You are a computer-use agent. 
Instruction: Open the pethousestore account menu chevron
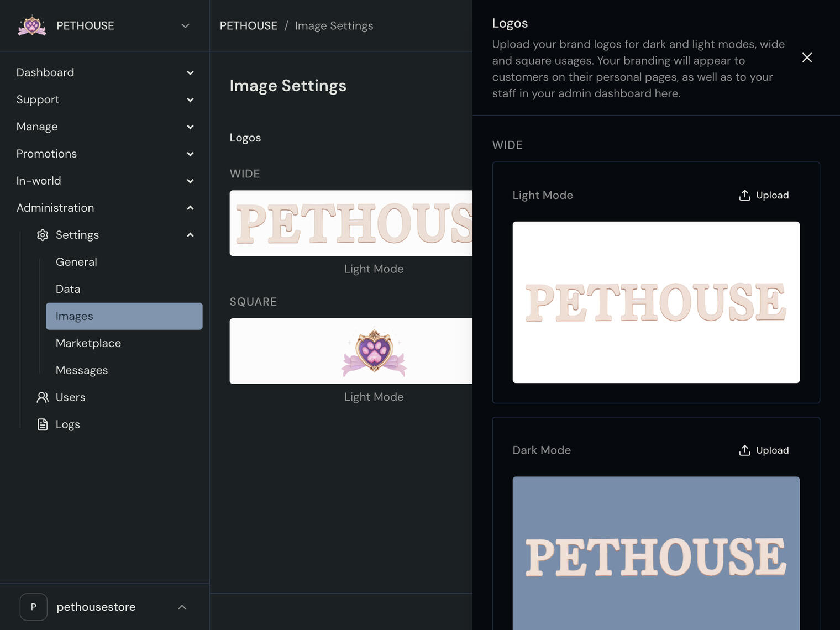[x=182, y=607]
